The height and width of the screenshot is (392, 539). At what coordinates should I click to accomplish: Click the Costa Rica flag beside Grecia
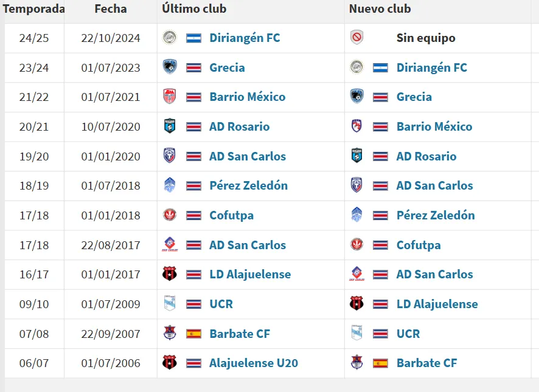(193, 67)
